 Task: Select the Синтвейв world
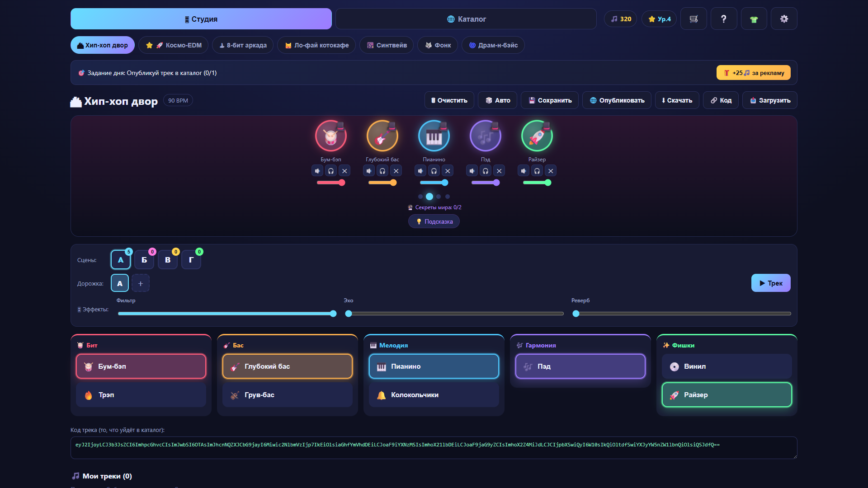pos(387,45)
